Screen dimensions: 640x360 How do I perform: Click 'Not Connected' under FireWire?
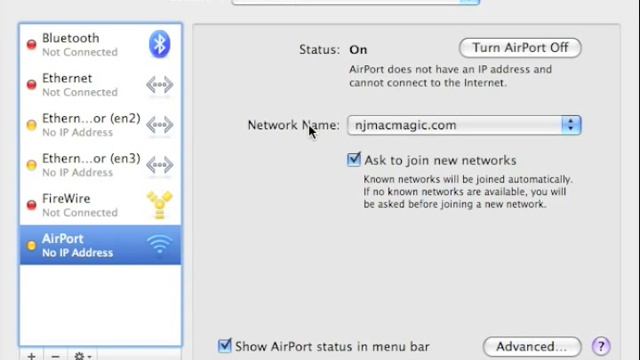click(80, 213)
